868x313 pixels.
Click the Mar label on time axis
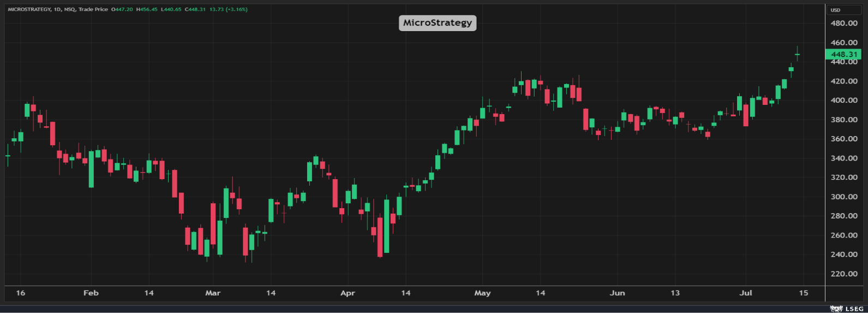[213, 293]
